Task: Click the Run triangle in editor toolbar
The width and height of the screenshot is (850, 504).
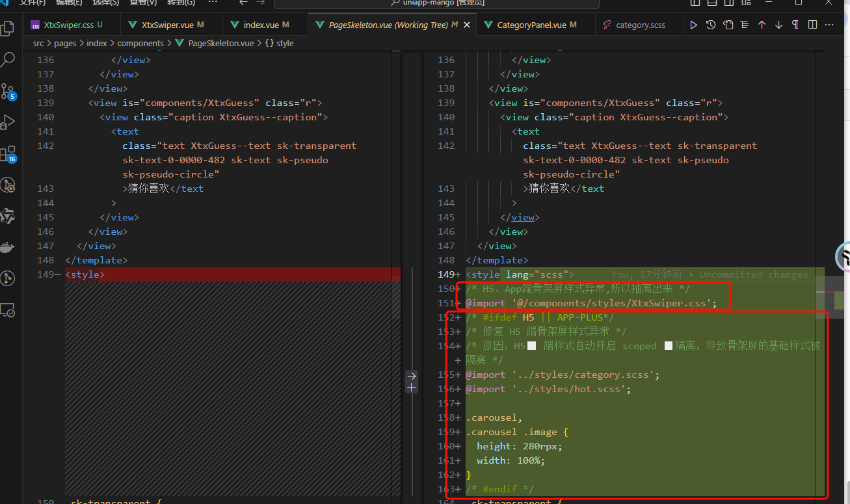Action: pos(694,25)
